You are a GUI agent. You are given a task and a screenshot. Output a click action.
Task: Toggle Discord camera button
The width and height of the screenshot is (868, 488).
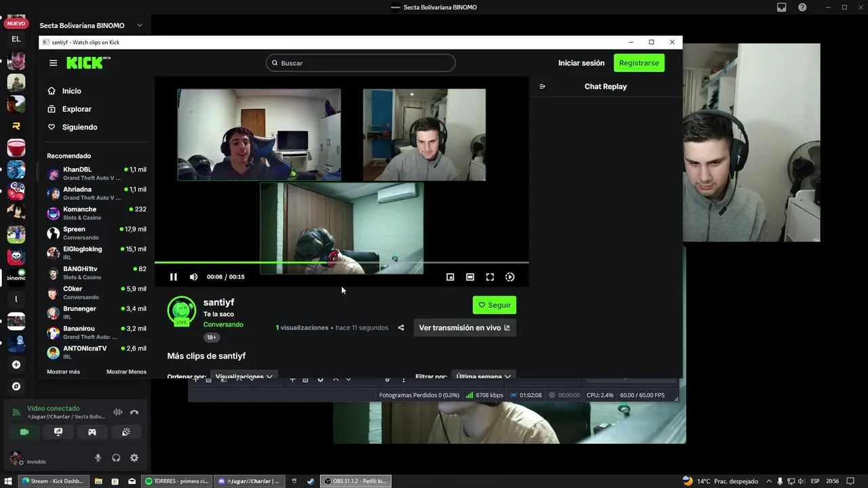[24, 432]
